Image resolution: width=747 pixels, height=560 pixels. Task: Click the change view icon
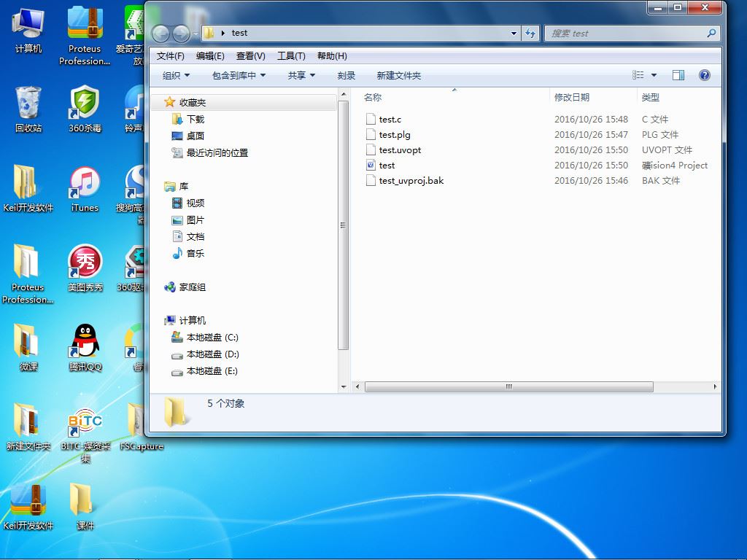[x=638, y=75]
